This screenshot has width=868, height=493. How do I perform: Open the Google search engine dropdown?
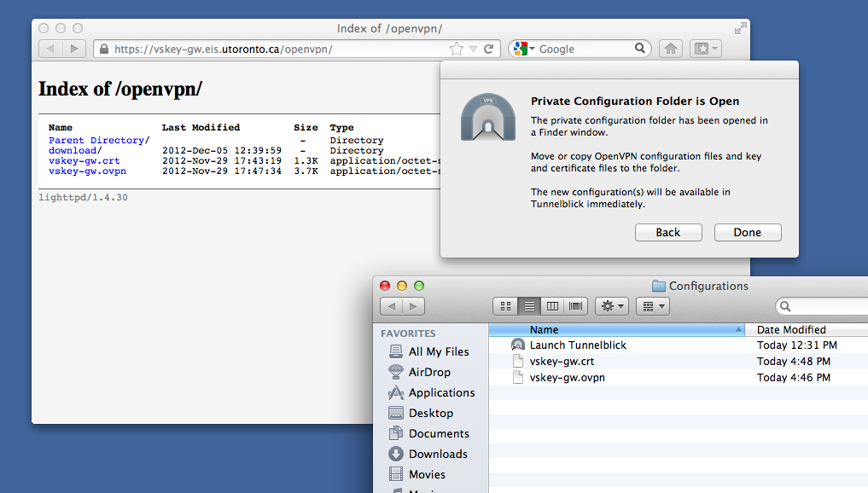[524, 49]
